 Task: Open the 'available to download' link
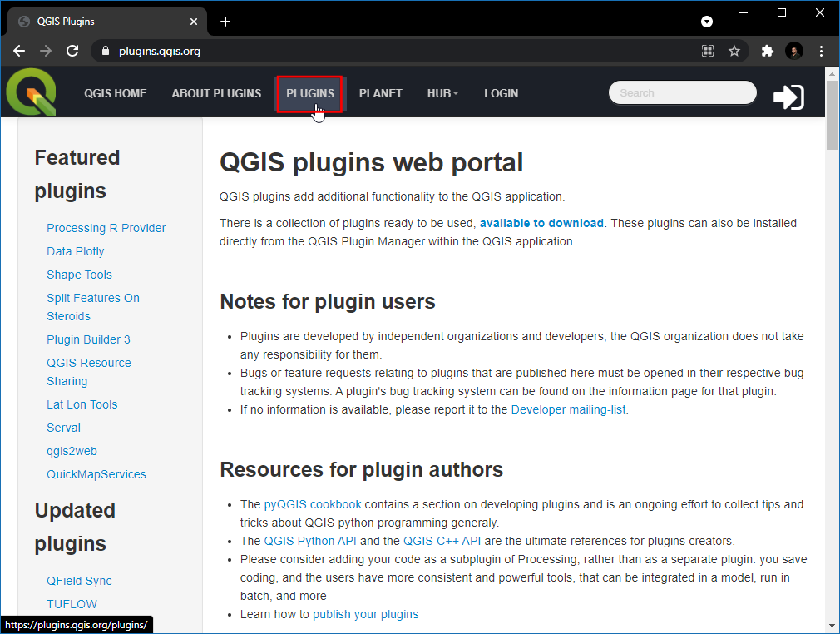[541, 223]
